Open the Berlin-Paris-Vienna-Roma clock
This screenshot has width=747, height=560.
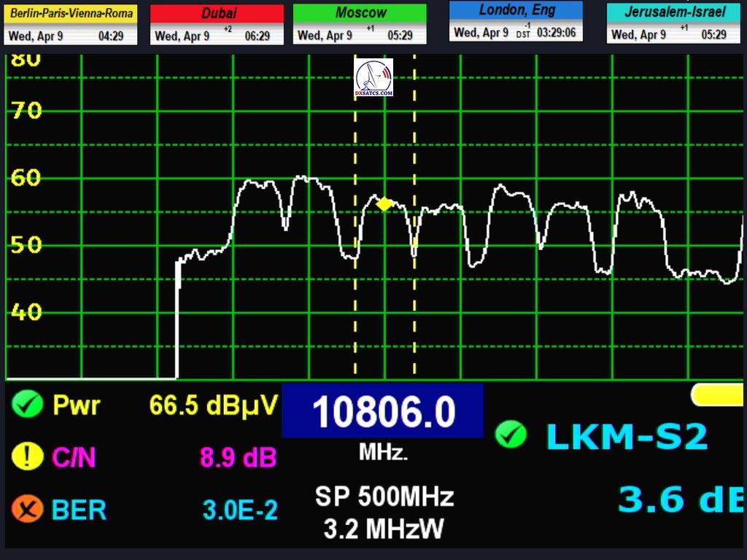tap(71, 24)
